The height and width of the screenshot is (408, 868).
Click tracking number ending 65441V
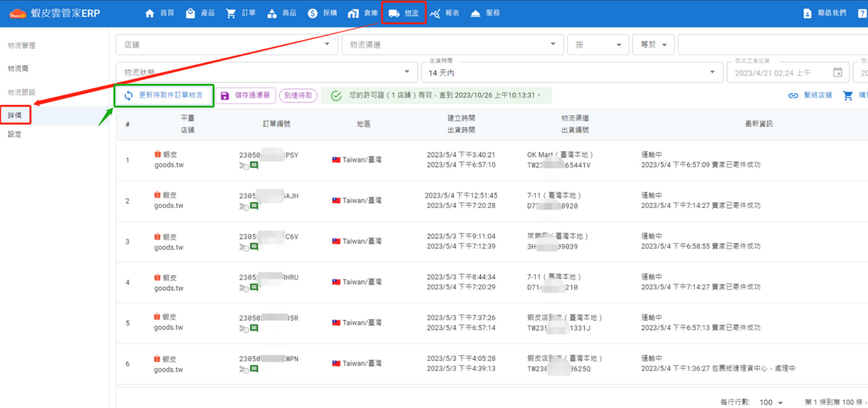coord(559,165)
